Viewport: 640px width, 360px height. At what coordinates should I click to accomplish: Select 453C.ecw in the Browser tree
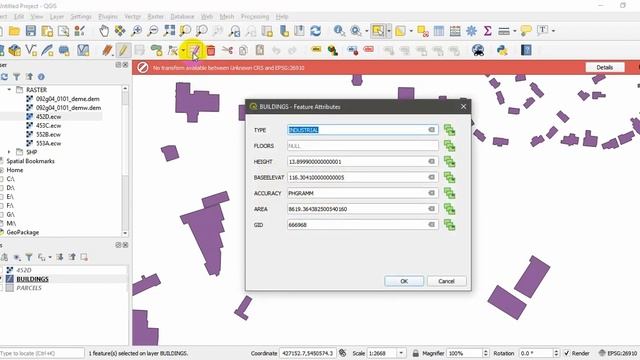coord(48,125)
